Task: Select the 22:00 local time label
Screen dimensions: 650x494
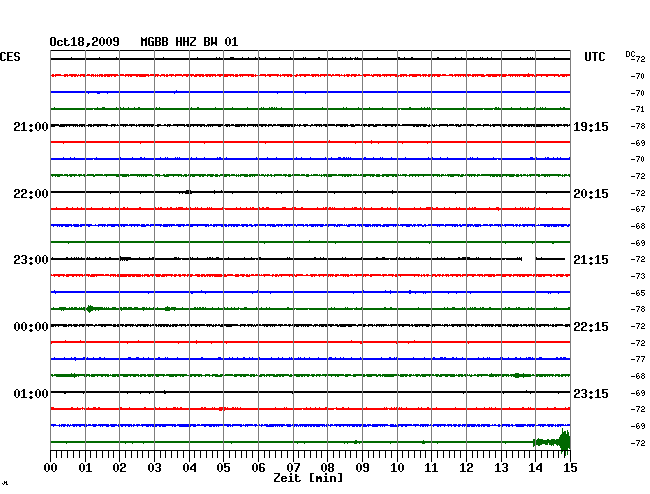Action: [31, 194]
